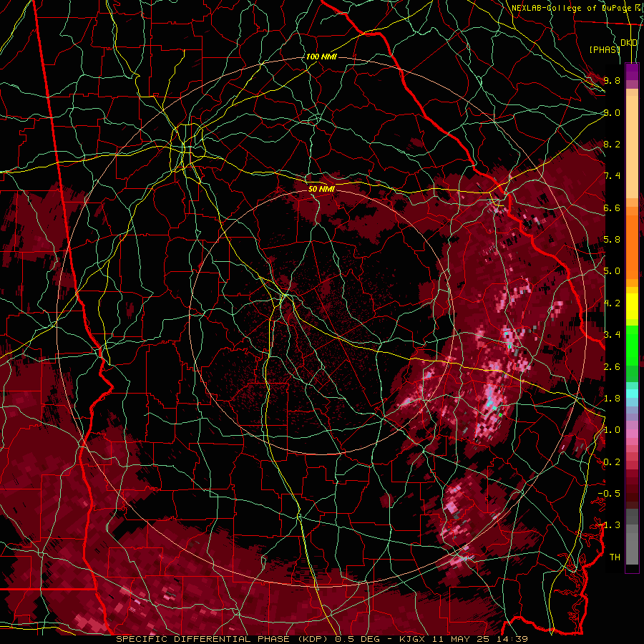Click the [PHAS] units label above the scale
Viewport: 644px width, 644px height.
coord(605,49)
